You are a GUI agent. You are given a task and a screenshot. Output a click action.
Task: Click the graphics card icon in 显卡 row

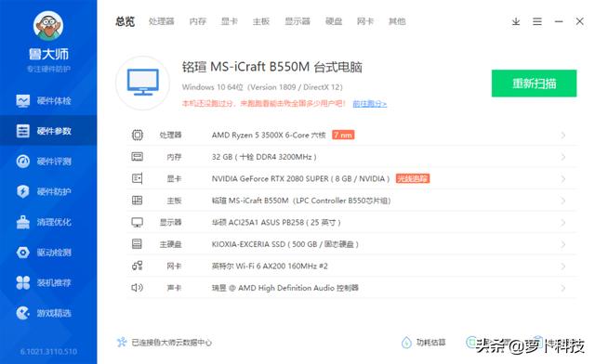[138, 178]
